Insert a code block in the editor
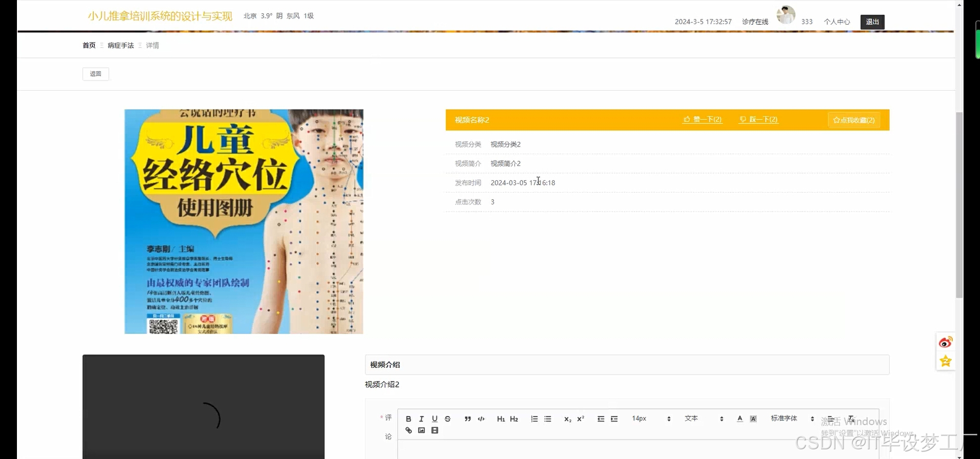 coord(481,419)
